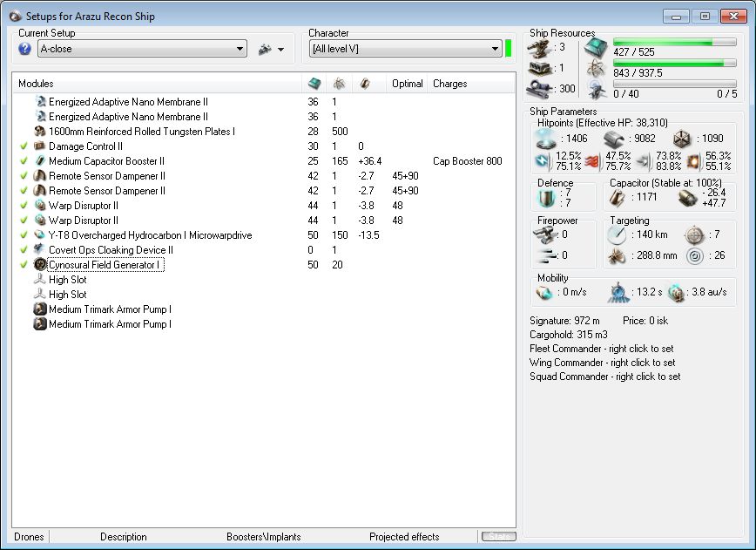Click the CPU resource icon beside 427 / 525
The width and height of the screenshot is (756, 550).
point(596,48)
